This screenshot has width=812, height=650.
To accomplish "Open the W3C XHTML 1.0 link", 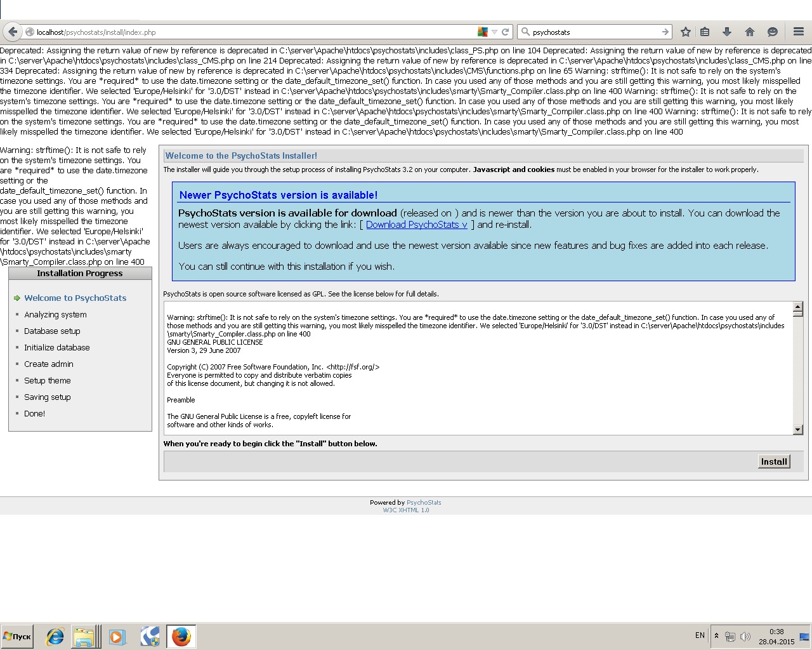I will tap(406, 510).
